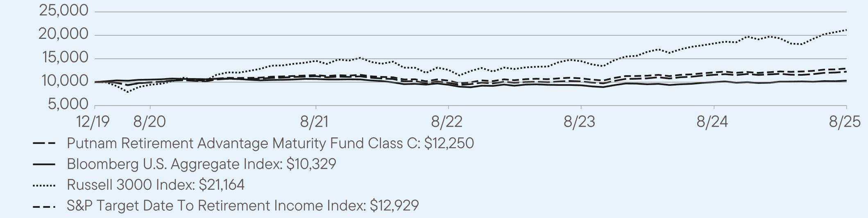Click the 5,000 y-axis label
Viewport: 868px width, 218px height.
click(x=68, y=104)
